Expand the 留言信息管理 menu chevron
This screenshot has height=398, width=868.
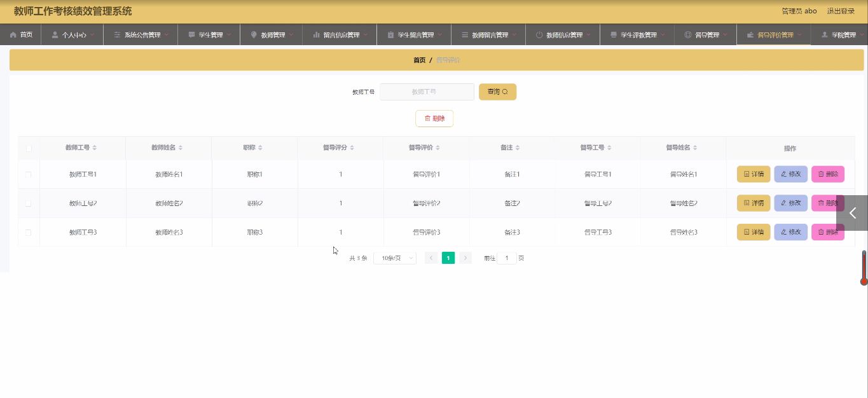tap(366, 34)
